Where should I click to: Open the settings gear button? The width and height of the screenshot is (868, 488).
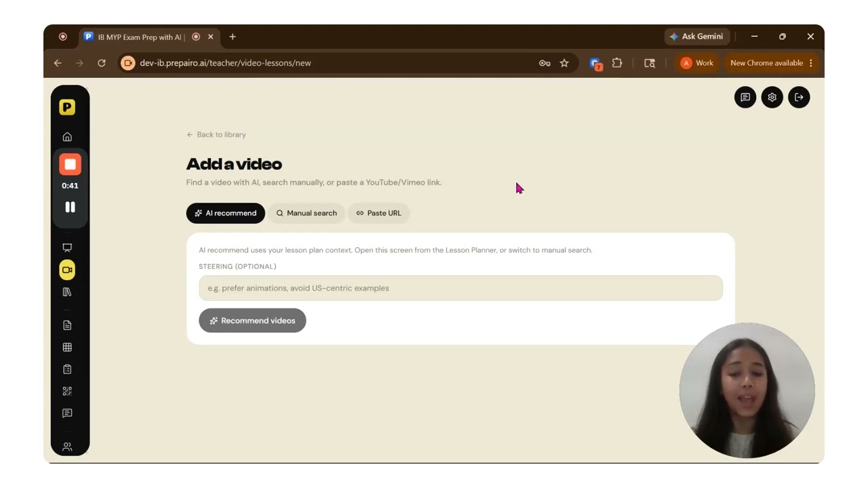tap(772, 97)
